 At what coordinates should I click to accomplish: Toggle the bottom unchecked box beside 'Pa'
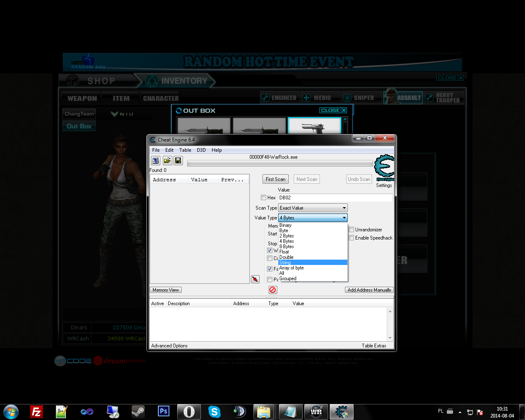click(270, 280)
